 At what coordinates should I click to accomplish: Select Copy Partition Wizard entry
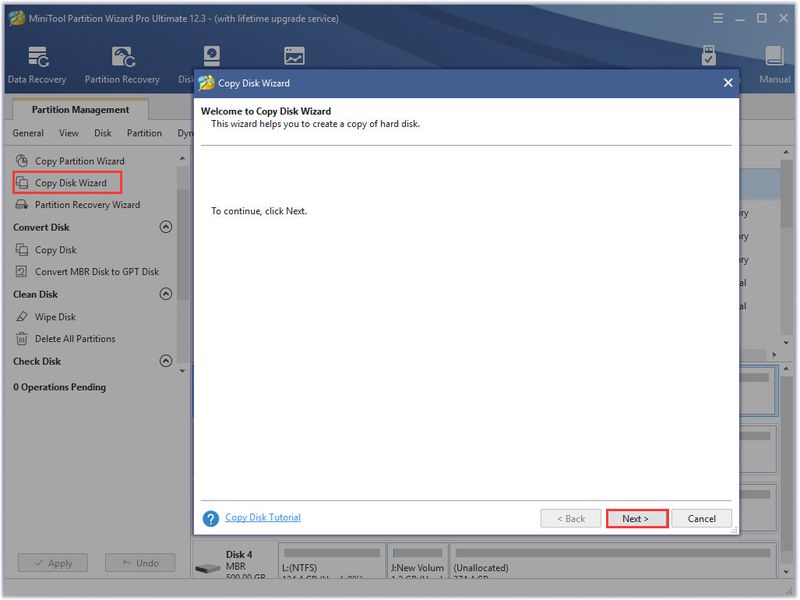point(80,161)
